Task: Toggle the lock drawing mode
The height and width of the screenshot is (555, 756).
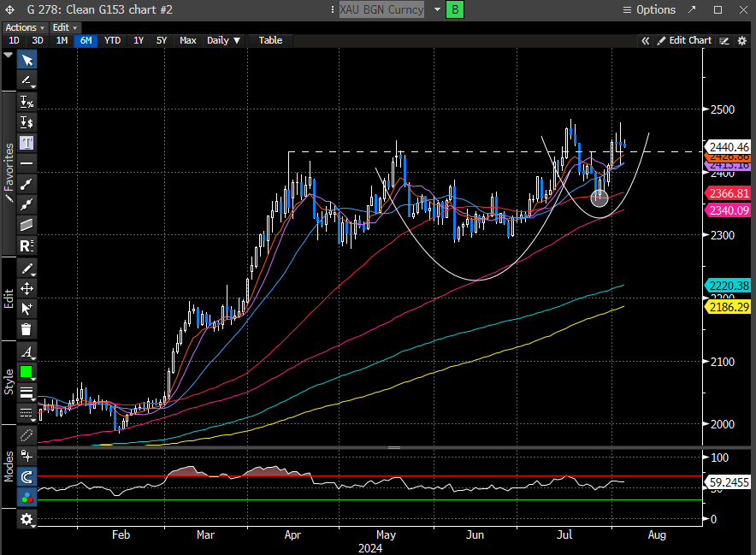Action: (x=27, y=458)
